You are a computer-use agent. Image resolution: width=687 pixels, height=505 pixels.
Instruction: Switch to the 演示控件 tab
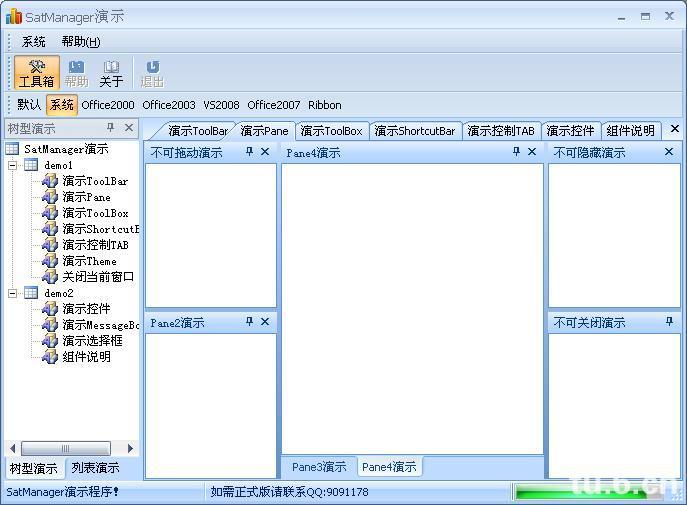pyautogui.click(x=570, y=131)
